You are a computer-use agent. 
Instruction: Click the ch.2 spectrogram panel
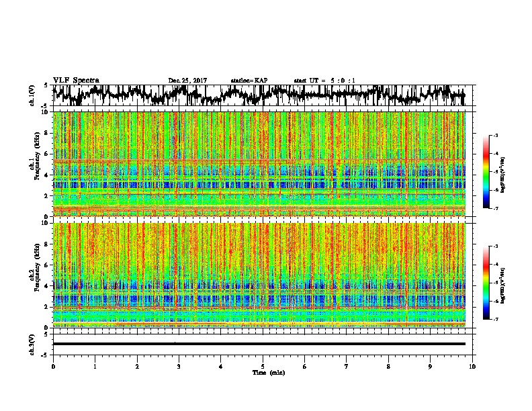point(259,275)
